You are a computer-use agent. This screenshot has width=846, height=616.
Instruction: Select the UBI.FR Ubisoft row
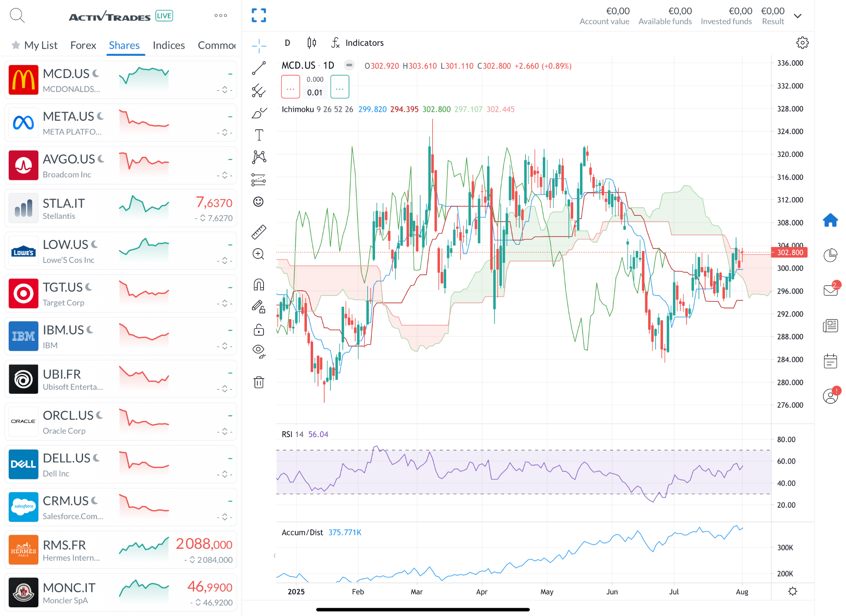coord(121,379)
